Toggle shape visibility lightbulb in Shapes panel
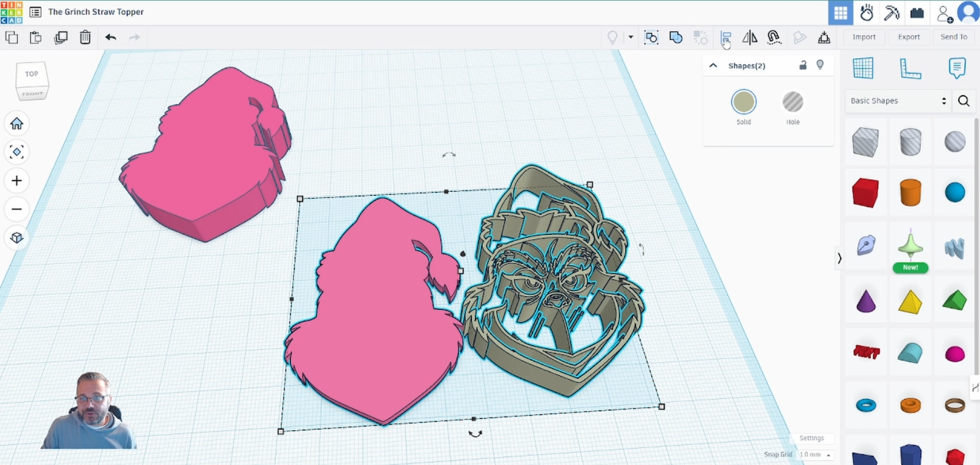 (820, 65)
